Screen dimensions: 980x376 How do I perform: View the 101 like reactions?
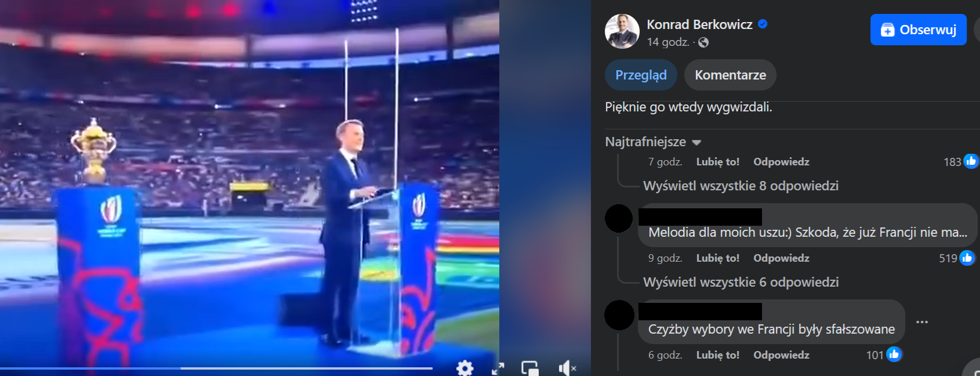(884, 355)
